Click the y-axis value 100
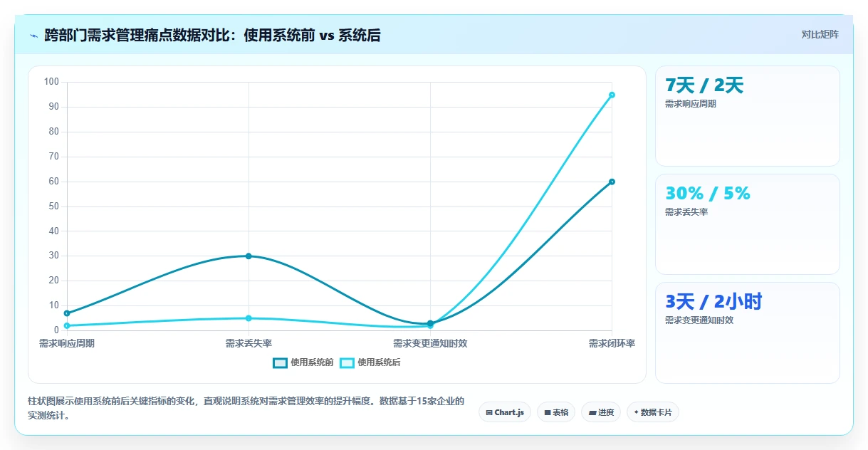 coord(51,82)
